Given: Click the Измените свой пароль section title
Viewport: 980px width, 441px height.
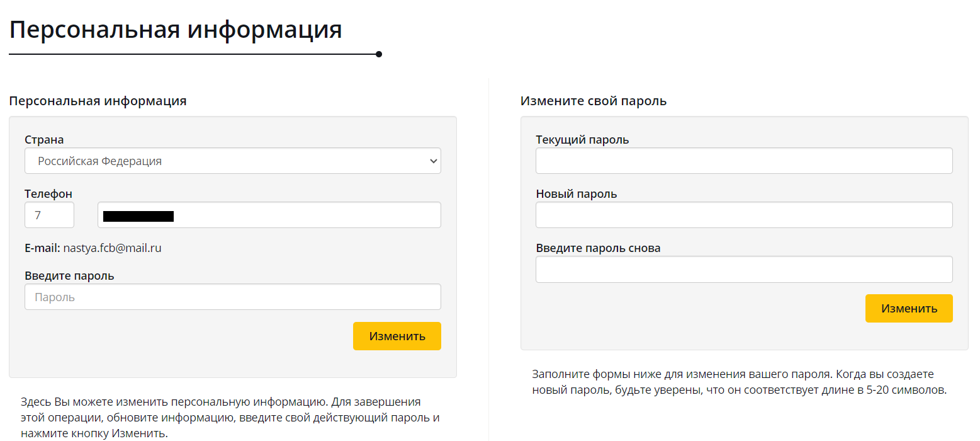Looking at the screenshot, I should [594, 101].
